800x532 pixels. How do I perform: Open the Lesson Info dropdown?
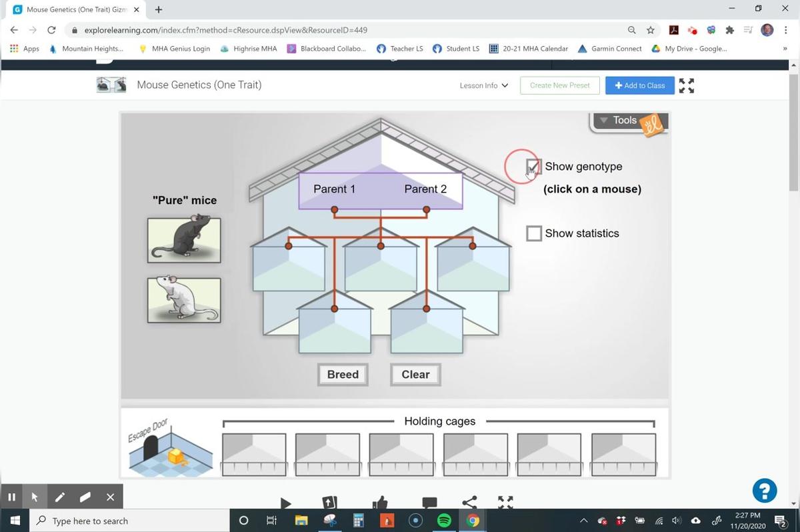coord(484,85)
